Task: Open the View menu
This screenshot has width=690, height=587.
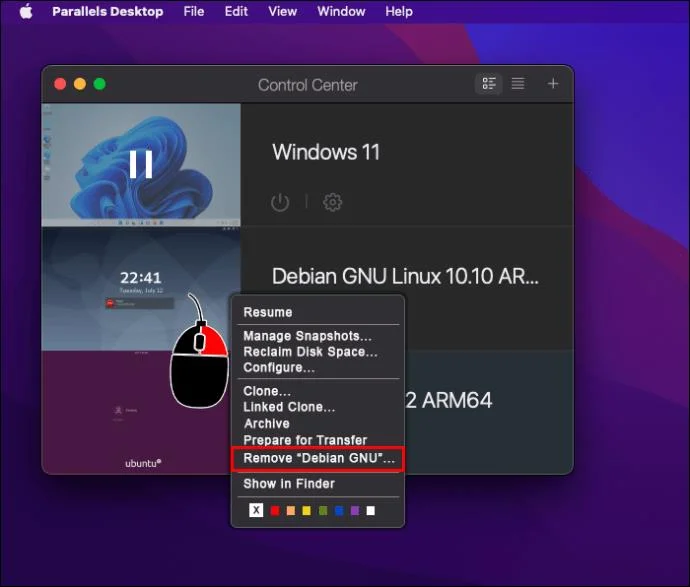Action: tap(283, 11)
